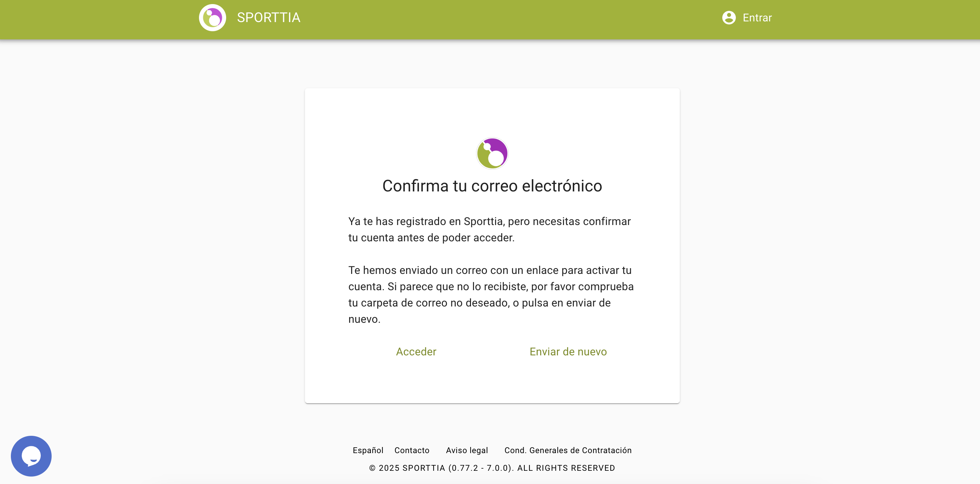
Task: Click the version number 0.77.2 - 7.0.0
Action: [481, 468]
